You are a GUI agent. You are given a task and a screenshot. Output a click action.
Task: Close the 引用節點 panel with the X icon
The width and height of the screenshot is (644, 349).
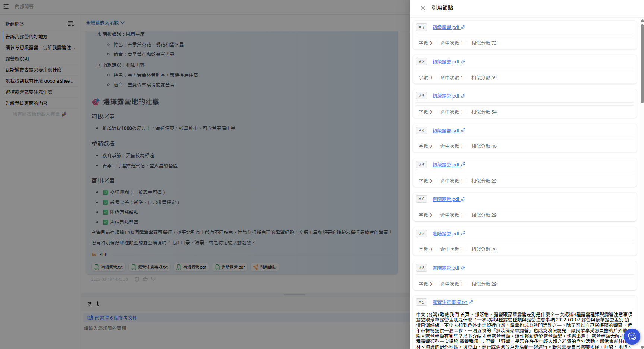(422, 8)
